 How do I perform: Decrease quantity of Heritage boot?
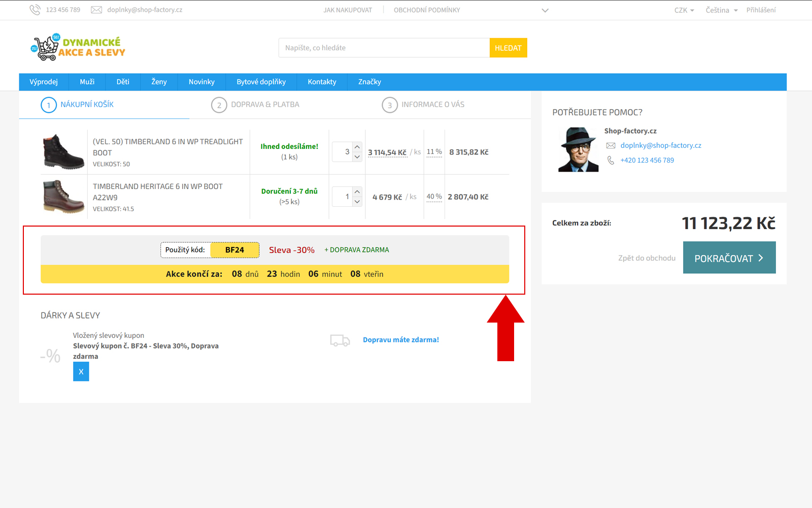pos(357,202)
